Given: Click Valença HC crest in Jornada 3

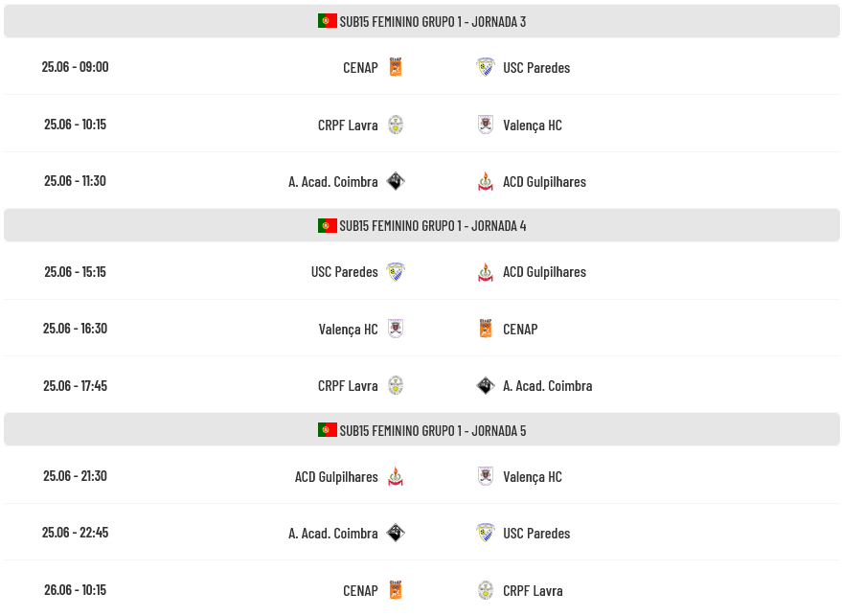Looking at the screenshot, I should pyautogui.click(x=486, y=125).
